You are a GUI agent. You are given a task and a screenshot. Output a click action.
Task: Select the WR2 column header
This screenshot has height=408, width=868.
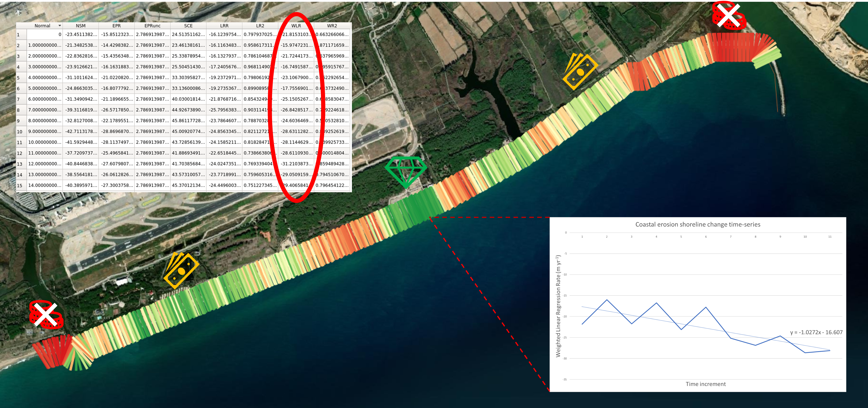coord(332,26)
